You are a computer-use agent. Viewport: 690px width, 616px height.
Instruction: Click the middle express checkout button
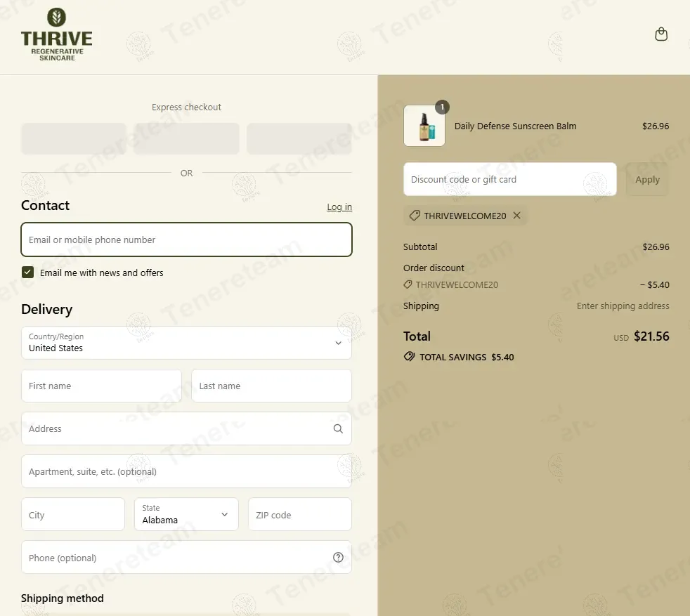[187, 139]
